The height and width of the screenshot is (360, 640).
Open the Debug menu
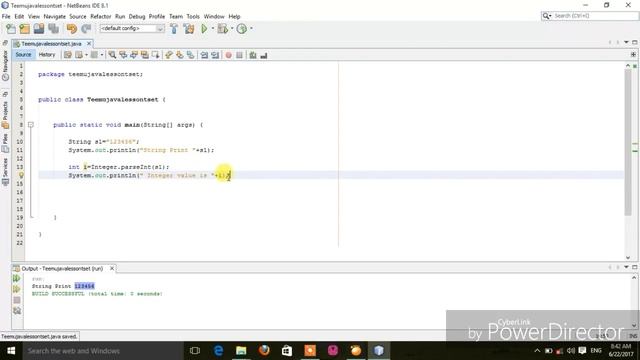coord(137,16)
